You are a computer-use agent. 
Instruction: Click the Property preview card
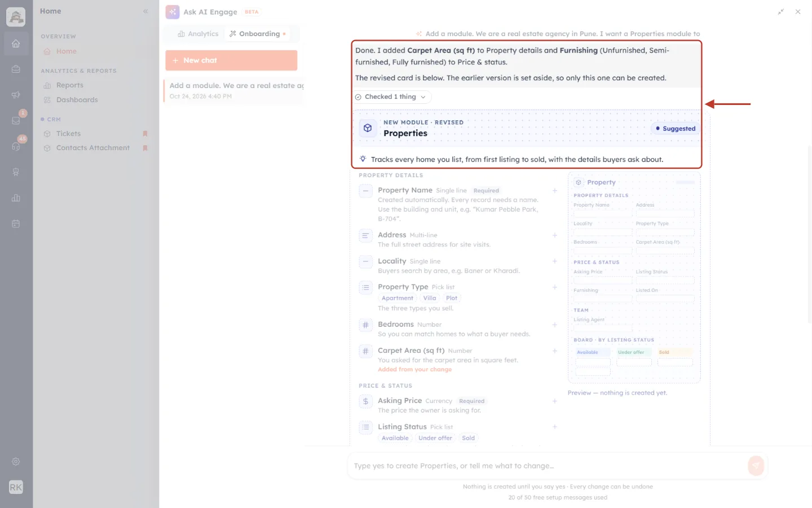click(x=634, y=277)
